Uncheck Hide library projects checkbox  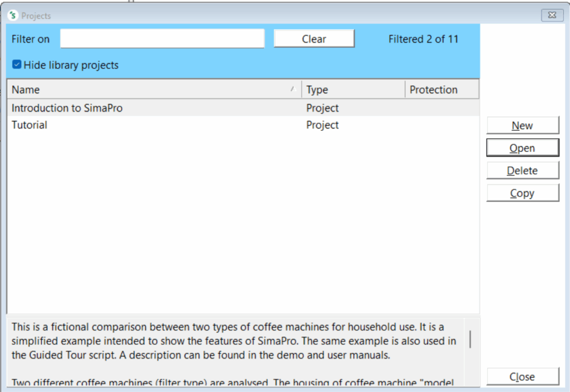point(17,65)
